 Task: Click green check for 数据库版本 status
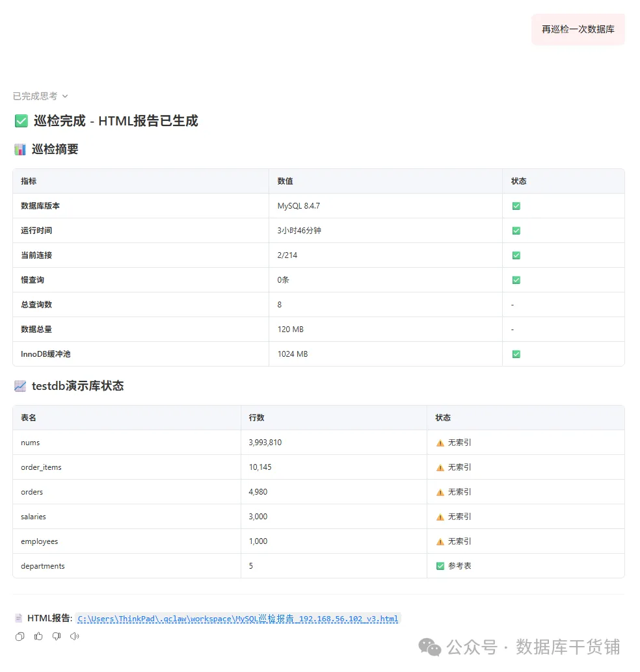click(x=516, y=205)
